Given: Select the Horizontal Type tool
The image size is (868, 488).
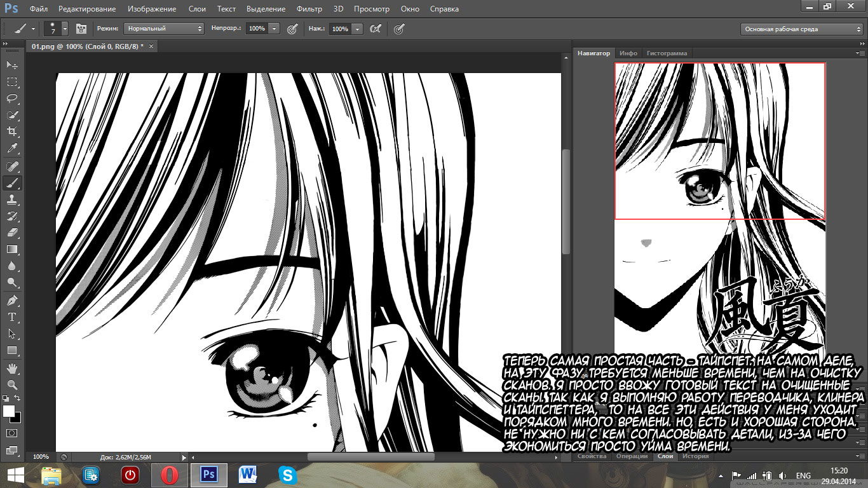Looking at the screenshot, I should (x=12, y=316).
